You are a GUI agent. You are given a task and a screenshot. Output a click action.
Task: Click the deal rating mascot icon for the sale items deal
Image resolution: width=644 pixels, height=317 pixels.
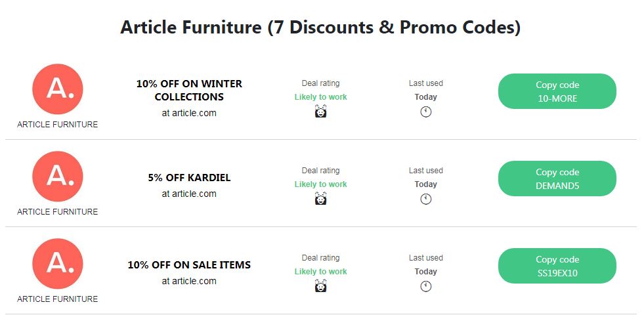[320, 286]
